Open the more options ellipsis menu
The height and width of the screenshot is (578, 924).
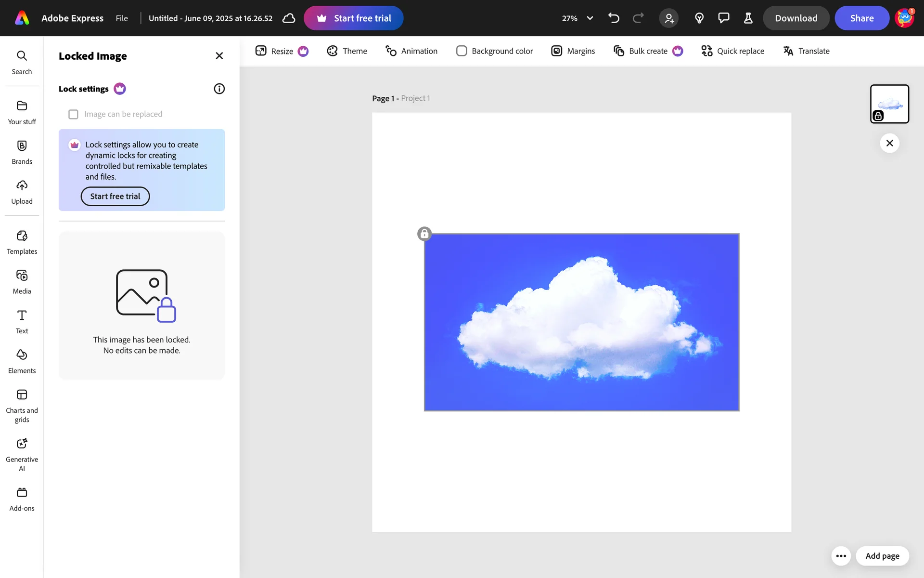click(x=841, y=556)
